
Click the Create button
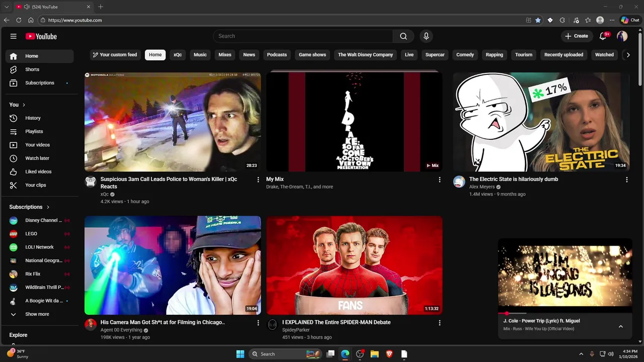[x=577, y=36]
